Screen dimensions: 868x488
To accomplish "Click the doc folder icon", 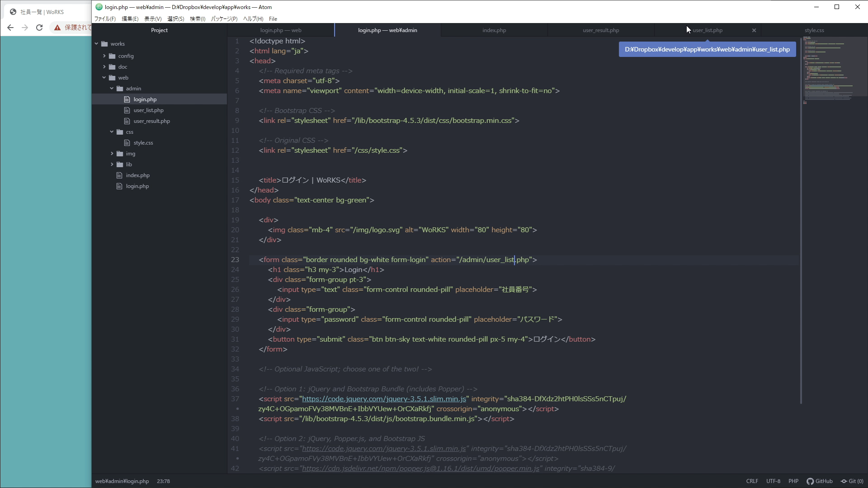I will coord(112,67).
